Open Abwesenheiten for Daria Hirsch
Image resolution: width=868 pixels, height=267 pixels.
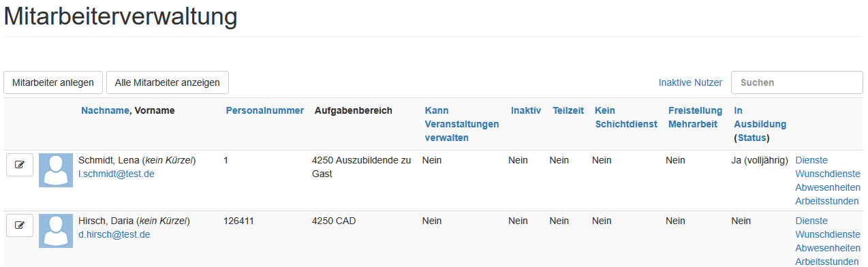coord(828,248)
